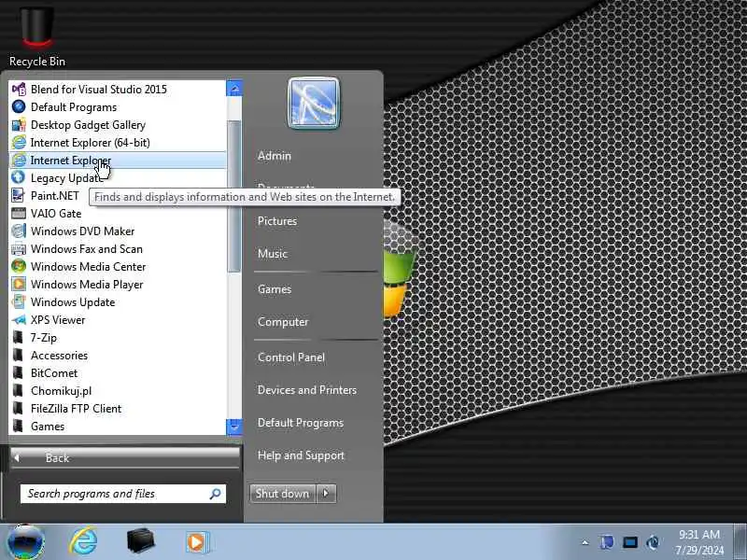The height and width of the screenshot is (560, 747).
Task: Launch the Paint.NET icon
Action: tap(19, 195)
